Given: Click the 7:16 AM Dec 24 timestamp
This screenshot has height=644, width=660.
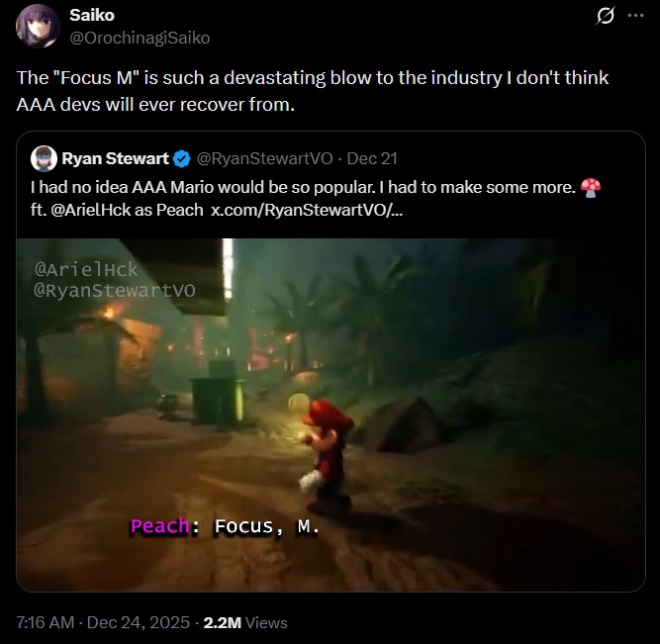Looking at the screenshot, I should (102, 622).
